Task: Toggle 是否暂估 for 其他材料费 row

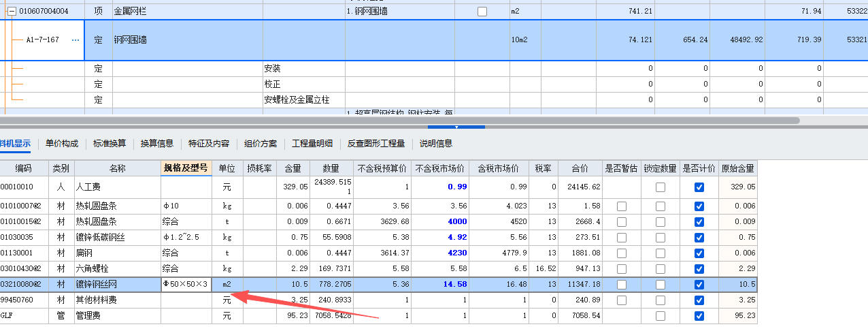Action: pos(621,300)
